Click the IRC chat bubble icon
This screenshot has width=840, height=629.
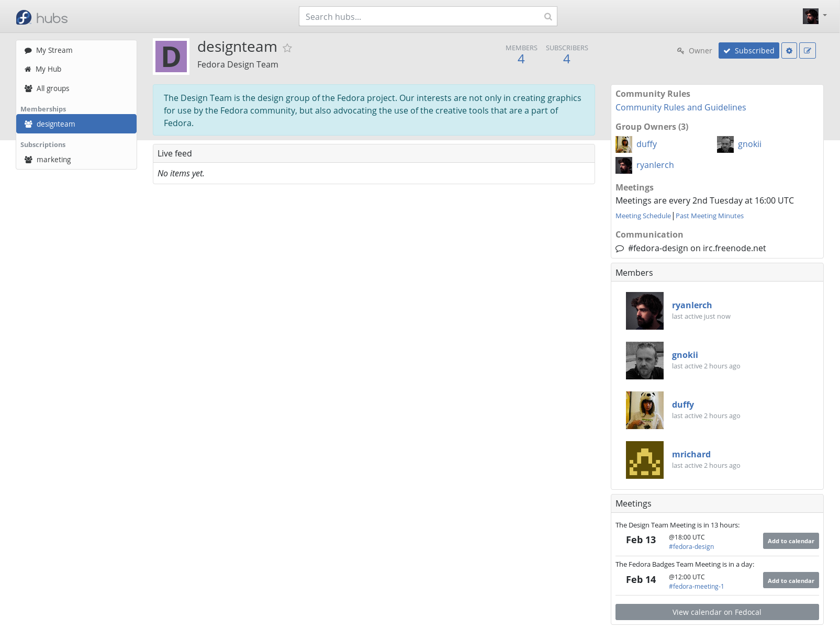click(620, 249)
